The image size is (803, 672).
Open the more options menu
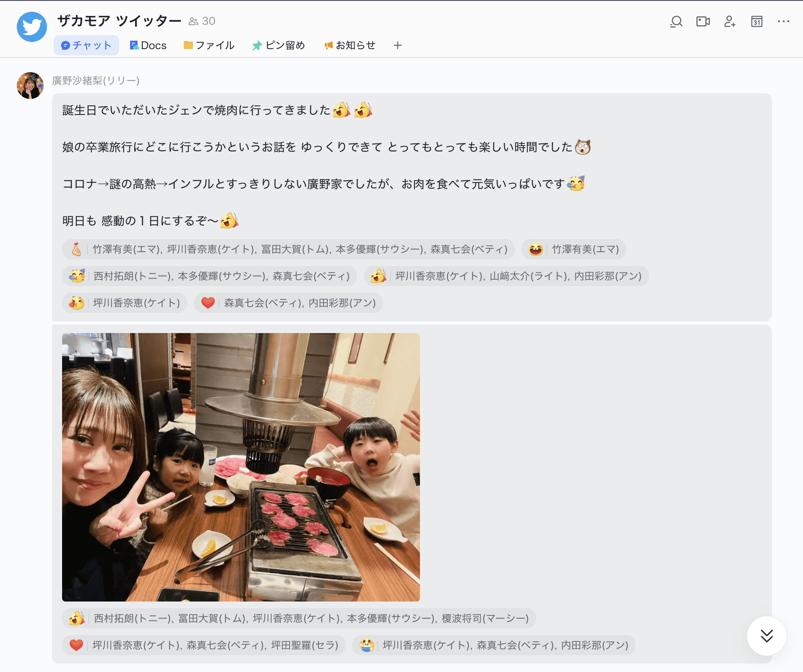click(784, 21)
